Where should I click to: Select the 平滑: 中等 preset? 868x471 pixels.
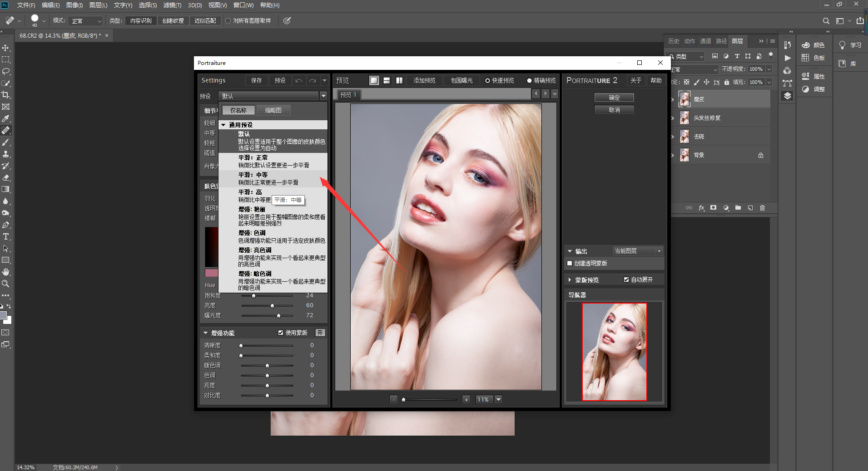pyautogui.click(x=273, y=178)
